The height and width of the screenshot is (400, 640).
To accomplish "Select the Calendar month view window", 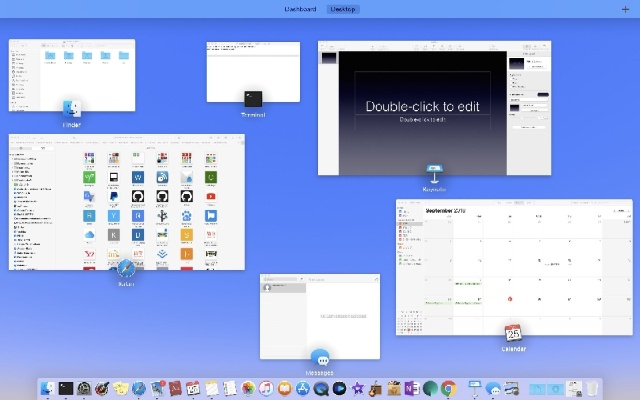I will pos(513,265).
